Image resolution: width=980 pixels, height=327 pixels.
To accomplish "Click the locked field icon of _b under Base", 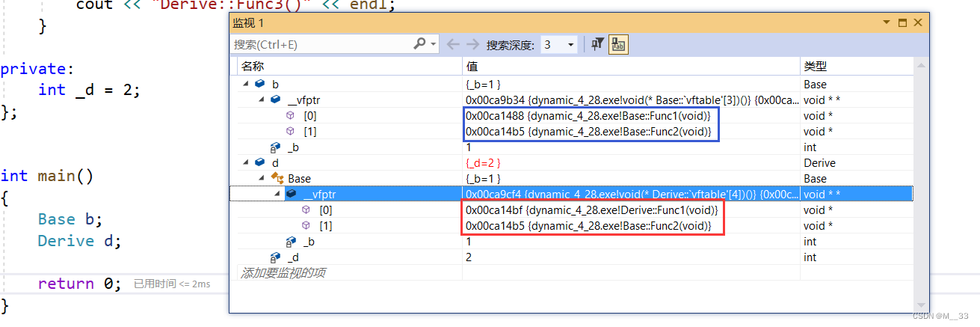I will (291, 242).
